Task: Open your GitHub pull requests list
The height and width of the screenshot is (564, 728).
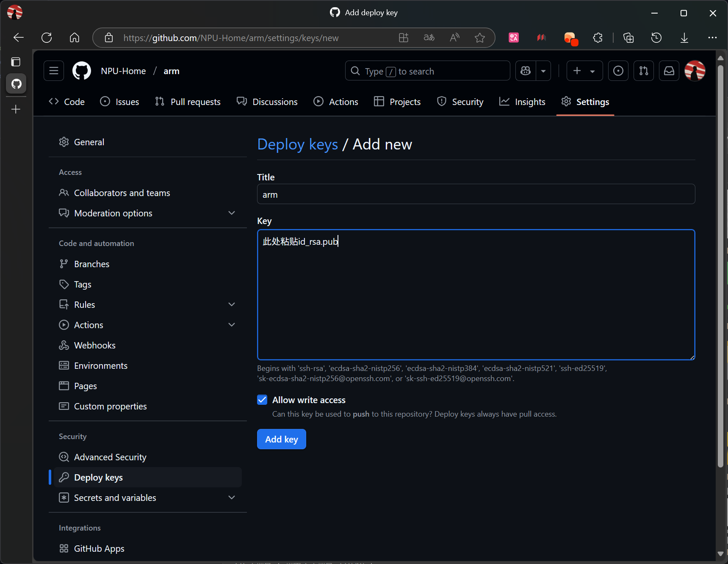Action: 644,71
